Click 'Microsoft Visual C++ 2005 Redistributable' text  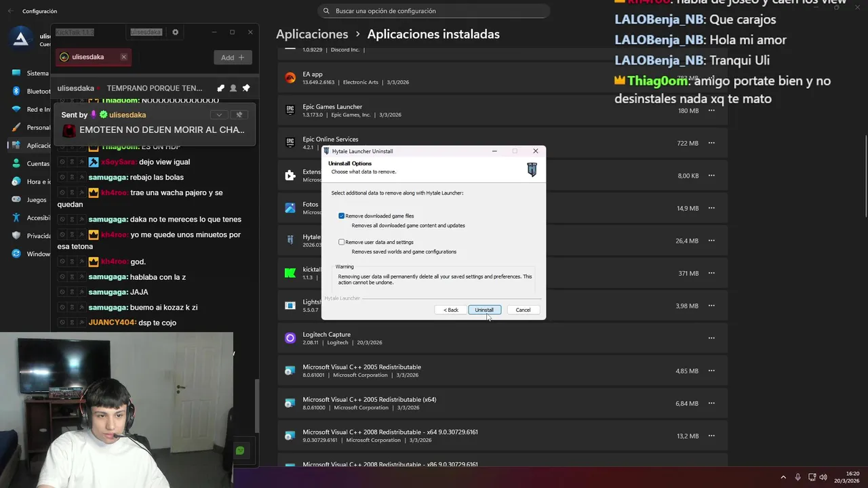(361, 367)
